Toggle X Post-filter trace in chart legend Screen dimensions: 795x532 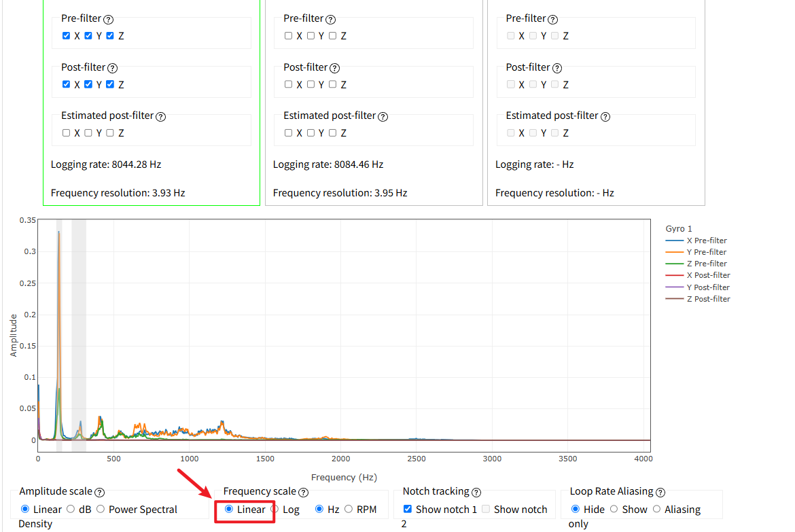(x=698, y=275)
